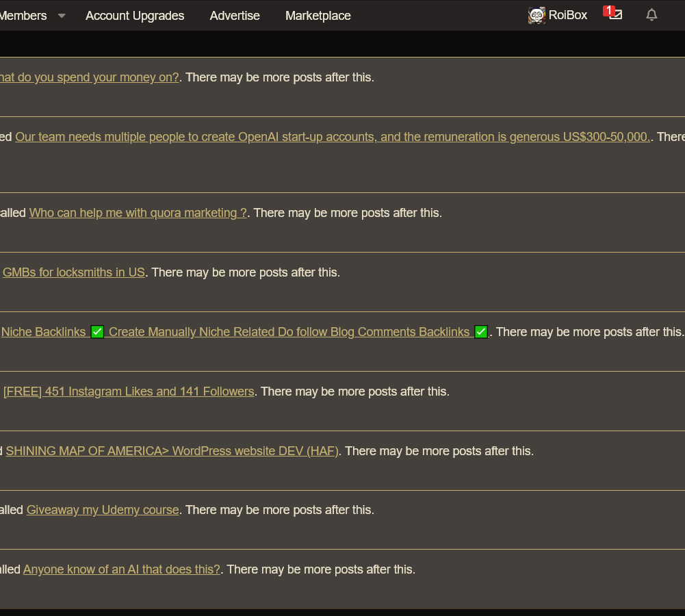This screenshot has height=616, width=685.
Task: Open thread about spending your money
Action: 90,77
